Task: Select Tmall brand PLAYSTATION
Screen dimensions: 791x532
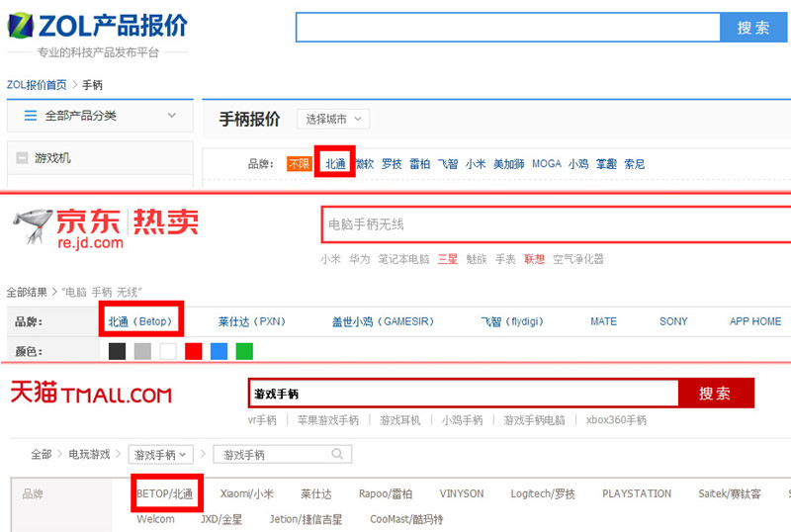Action: tap(637, 493)
